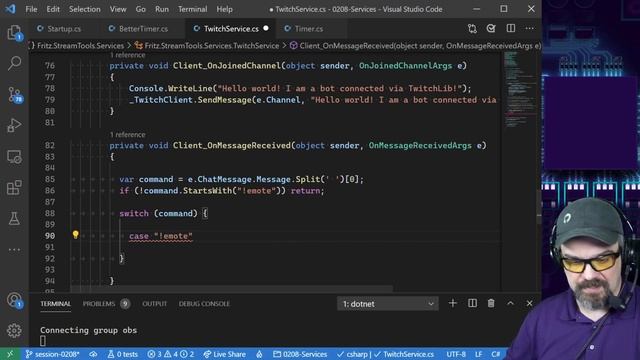Image resolution: width=640 pixels, height=360 pixels.
Task: Switch to the DEBUG CONSOLE panel tab
Action: (204, 304)
